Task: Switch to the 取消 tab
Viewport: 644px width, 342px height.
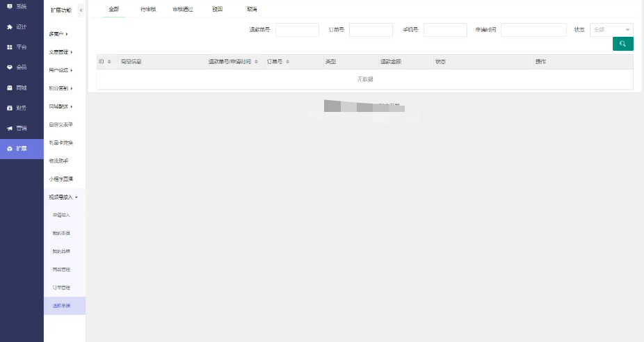Action: point(252,9)
